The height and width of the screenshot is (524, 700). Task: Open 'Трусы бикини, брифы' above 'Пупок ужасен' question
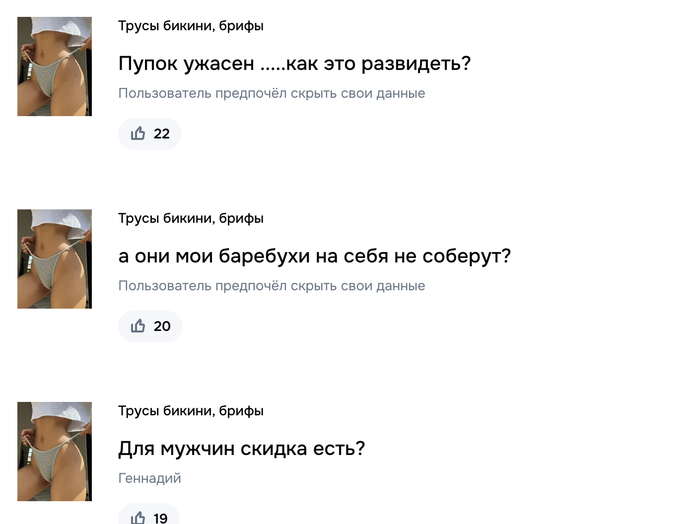(x=191, y=26)
